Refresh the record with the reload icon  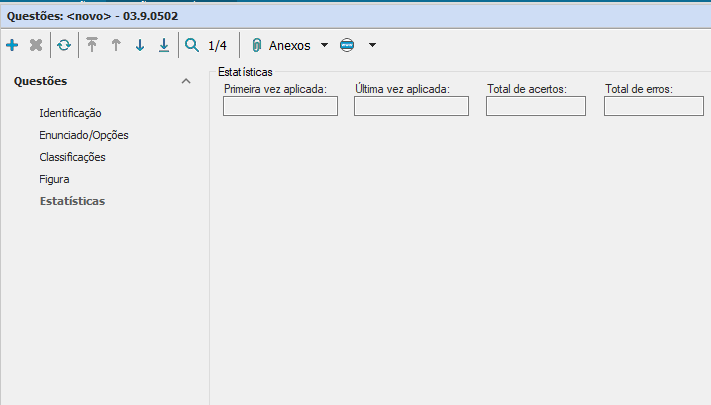(64, 45)
